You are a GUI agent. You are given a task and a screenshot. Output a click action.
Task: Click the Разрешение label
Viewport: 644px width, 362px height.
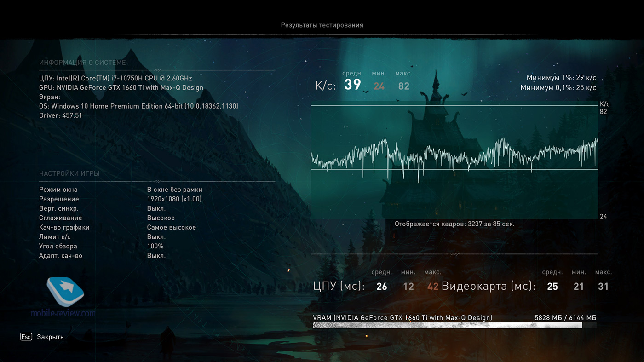click(59, 199)
